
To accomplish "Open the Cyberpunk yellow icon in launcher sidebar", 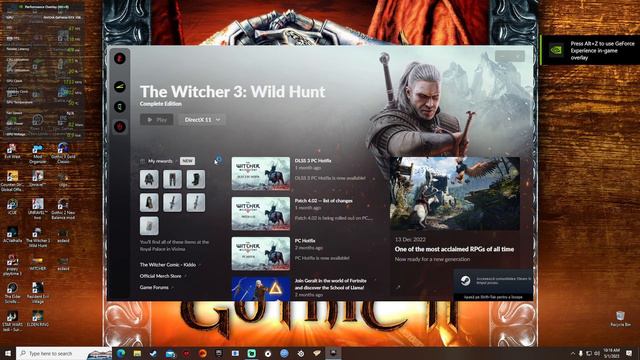I will point(120,87).
